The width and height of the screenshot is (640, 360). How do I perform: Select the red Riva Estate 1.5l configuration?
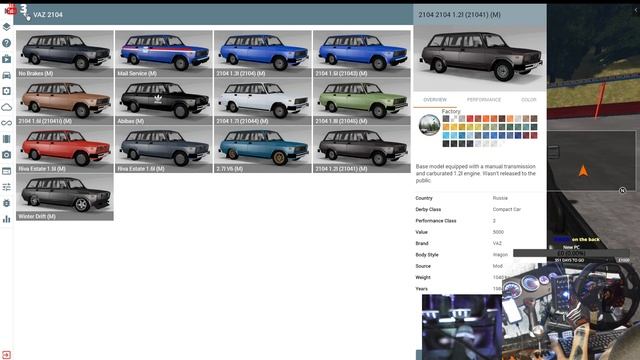65,149
